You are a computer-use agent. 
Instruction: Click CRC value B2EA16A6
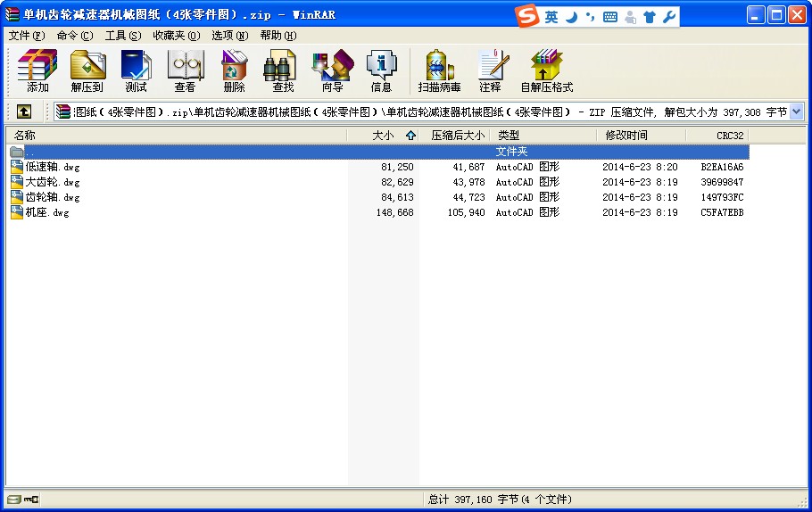point(722,167)
